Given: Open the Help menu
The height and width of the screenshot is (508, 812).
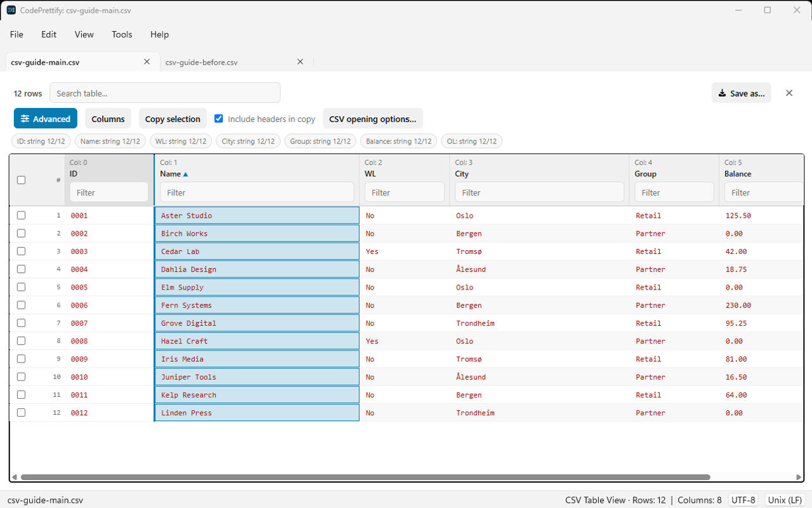Looking at the screenshot, I should pos(160,34).
